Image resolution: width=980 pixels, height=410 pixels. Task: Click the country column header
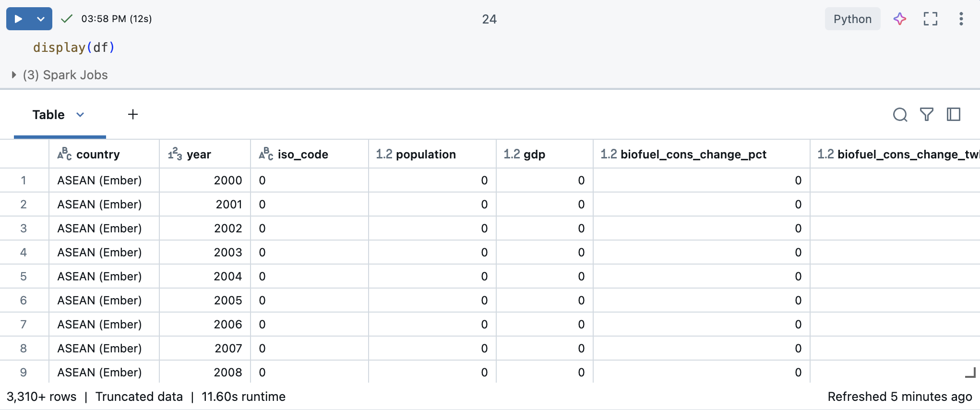pos(98,155)
